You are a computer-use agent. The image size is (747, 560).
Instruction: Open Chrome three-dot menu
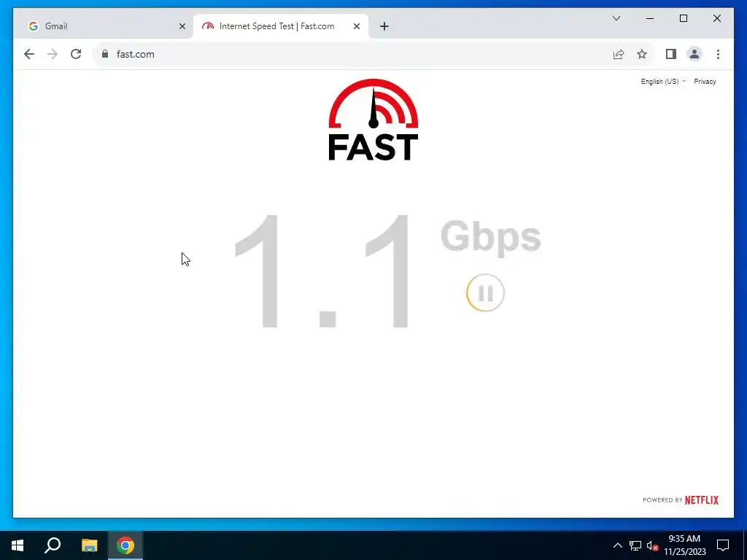(x=718, y=54)
